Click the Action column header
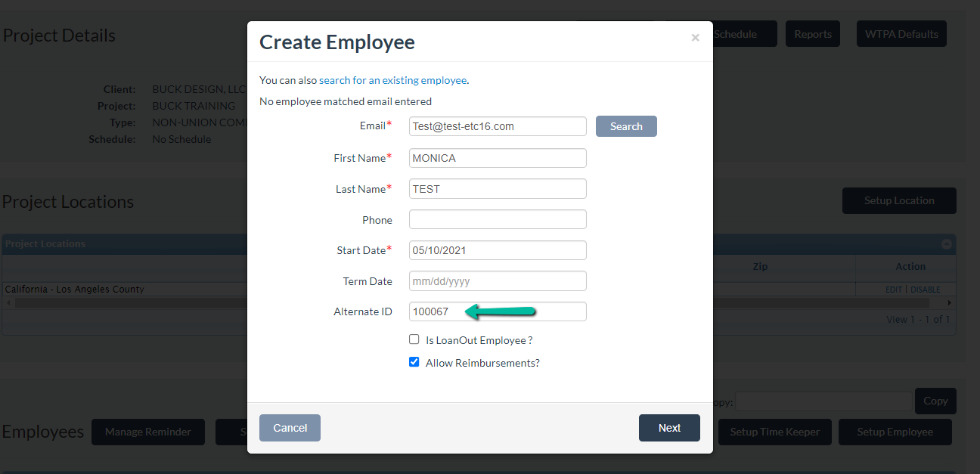 pos(910,266)
